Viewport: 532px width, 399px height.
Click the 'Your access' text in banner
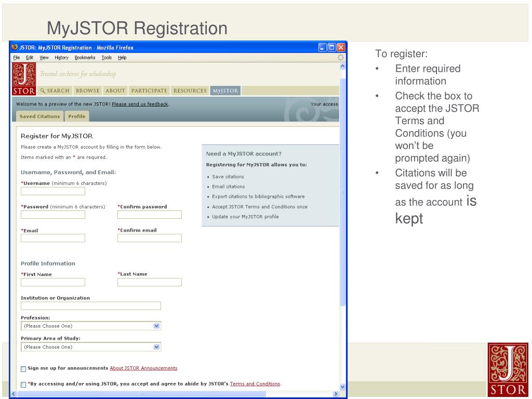pos(324,104)
